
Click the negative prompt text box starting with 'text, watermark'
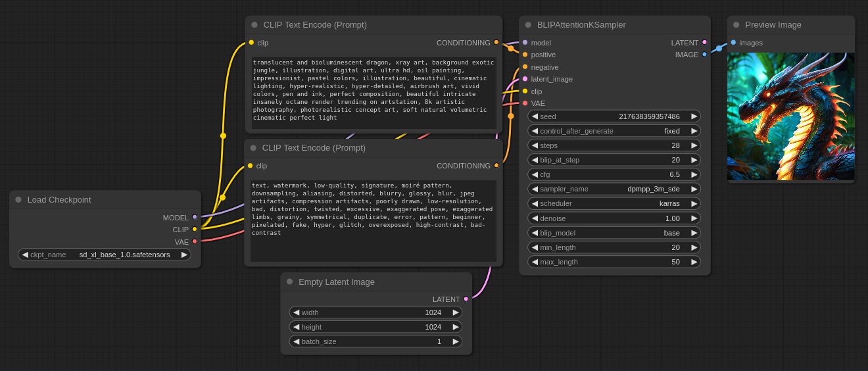[x=373, y=220]
